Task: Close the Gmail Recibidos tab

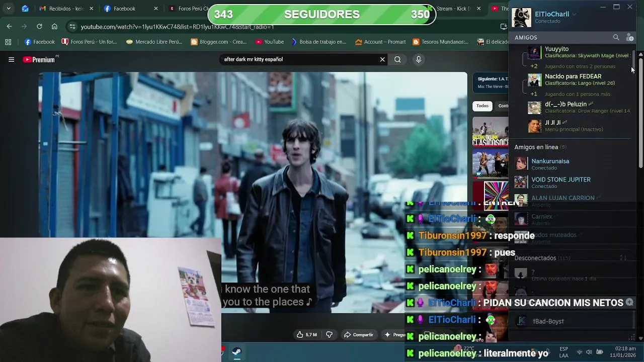Action: coord(91,9)
